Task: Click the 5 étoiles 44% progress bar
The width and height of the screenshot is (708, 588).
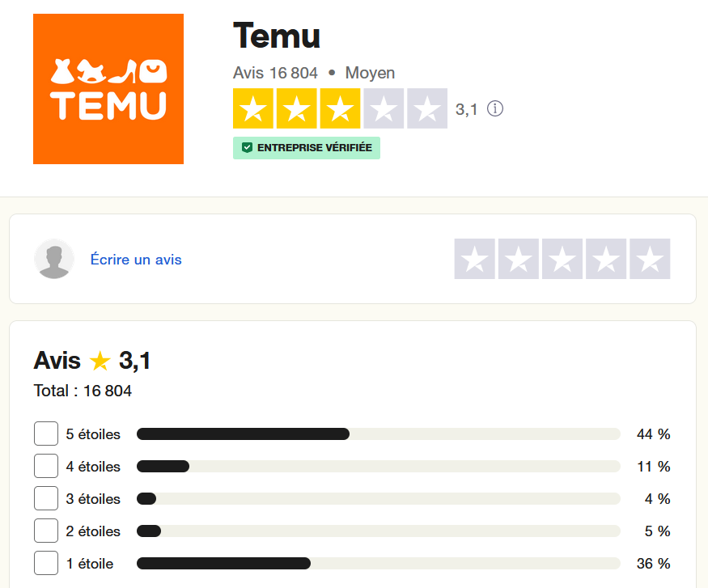Action: click(378, 434)
